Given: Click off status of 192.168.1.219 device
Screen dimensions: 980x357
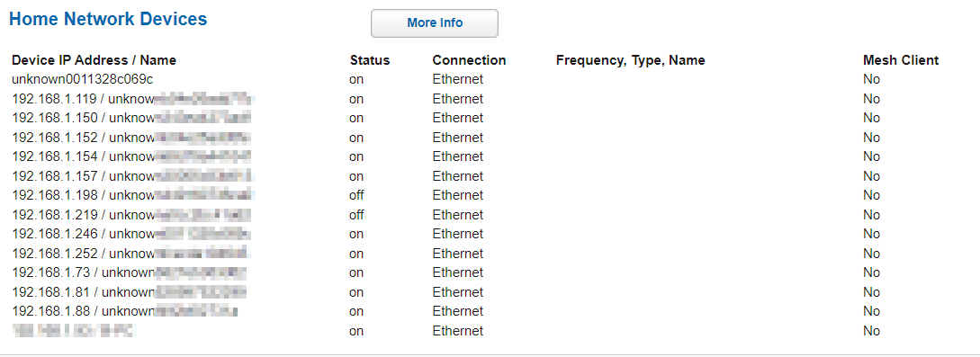Looking at the screenshot, I should pos(356,215).
